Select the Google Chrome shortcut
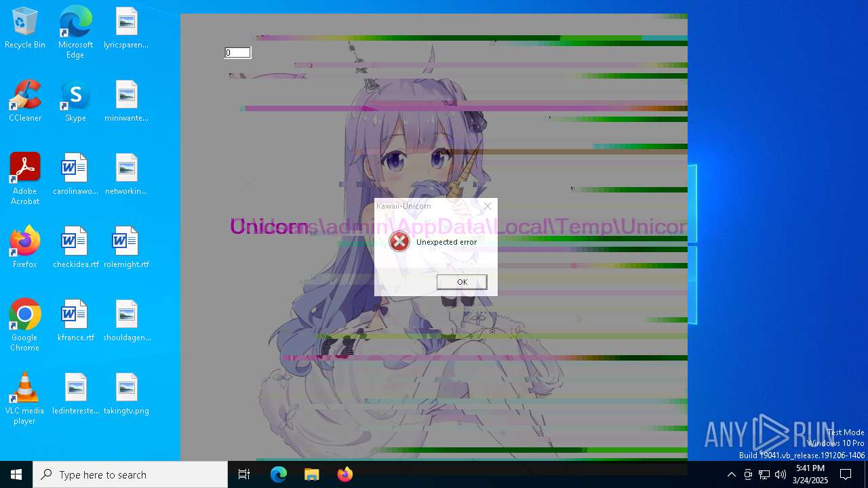The width and height of the screenshot is (868, 488). tap(25, 325)
